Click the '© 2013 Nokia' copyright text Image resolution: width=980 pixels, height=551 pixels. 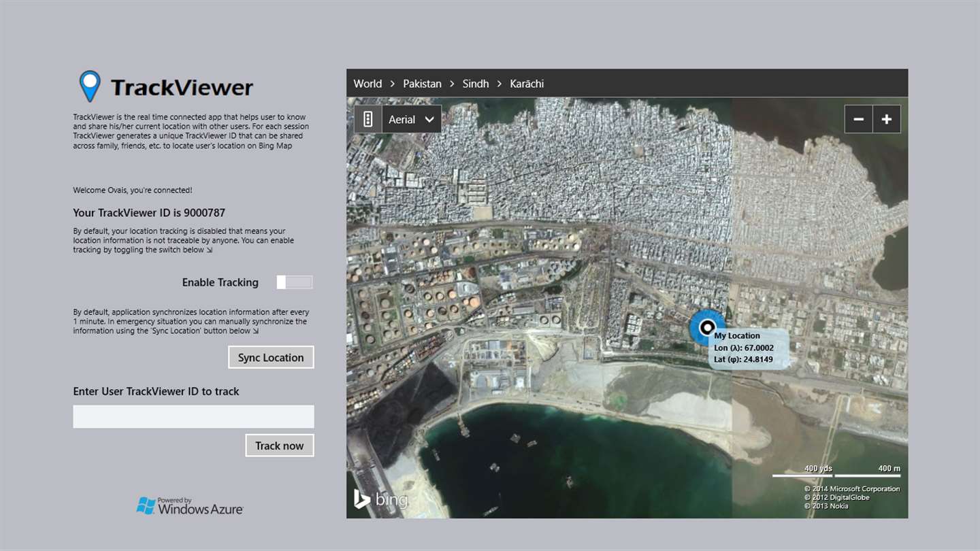click(826, 506)
